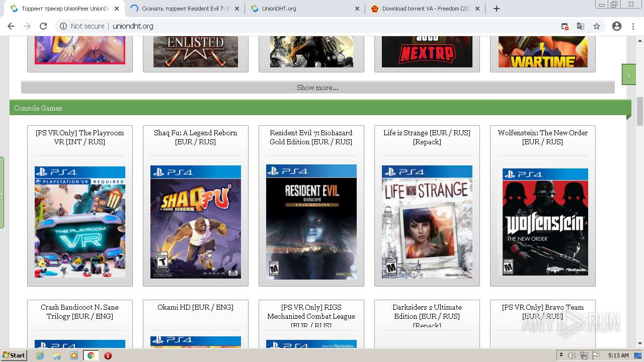Click the green side tab on right edge
Image resolution: width=644 pixels, height=362 pixels.
click(x=628, y=74)
